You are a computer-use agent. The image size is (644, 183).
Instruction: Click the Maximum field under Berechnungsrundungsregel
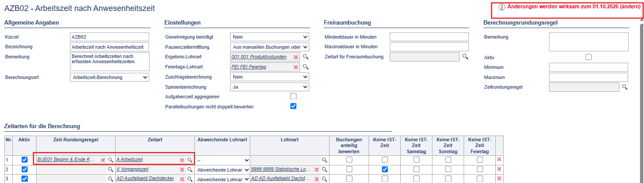[589, 77]
